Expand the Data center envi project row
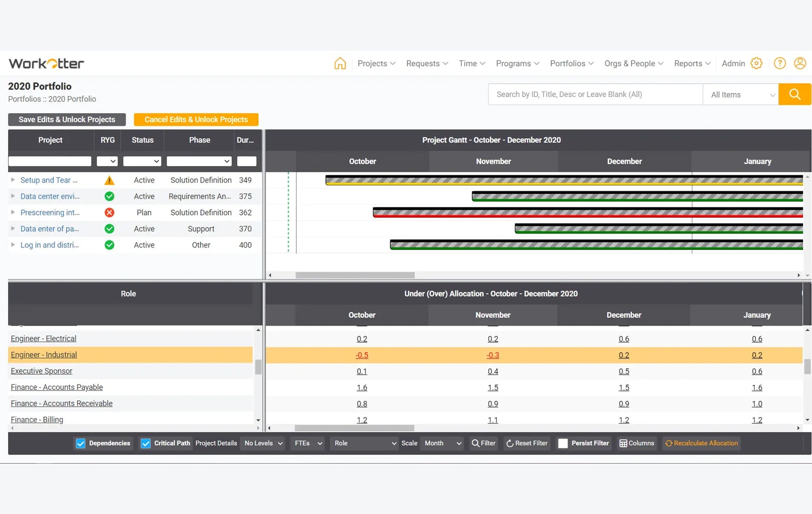Image resolution: width=812 pixels, height=514 pixels. coord(12,196)
